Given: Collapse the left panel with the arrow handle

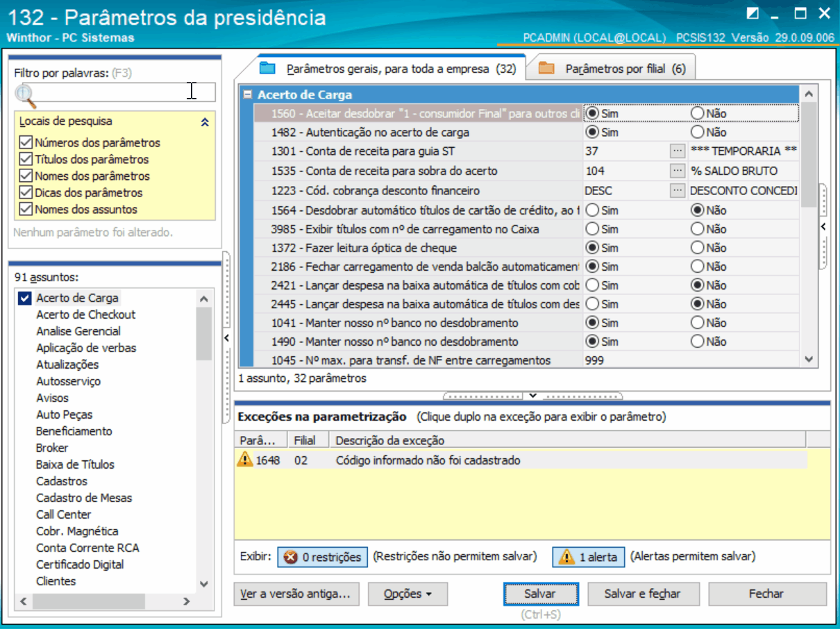Looking at the screenshot, I should (226, 338).
